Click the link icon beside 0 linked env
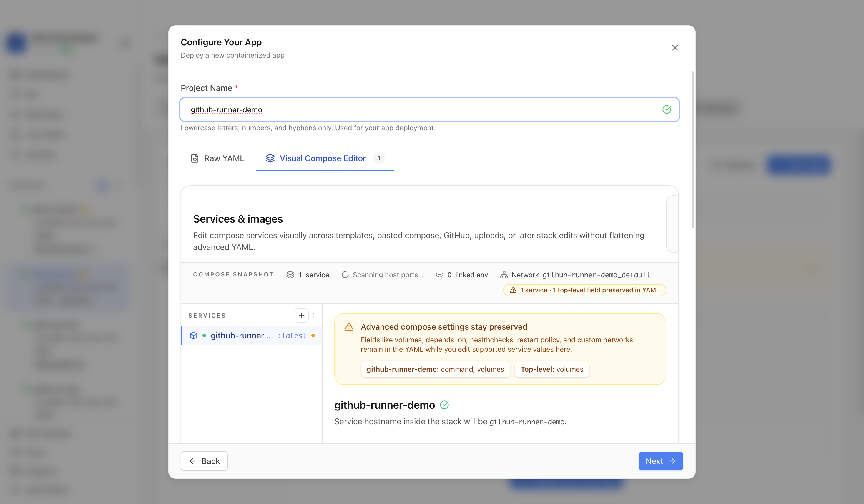Screen dimensions: 864x504 tap(440, 275)
